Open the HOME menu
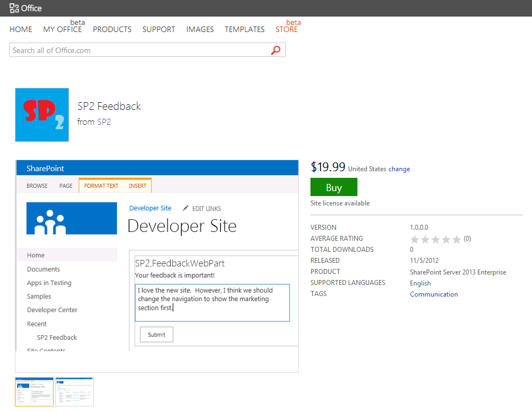Viewport: 532px width, 412px height. 20,29
